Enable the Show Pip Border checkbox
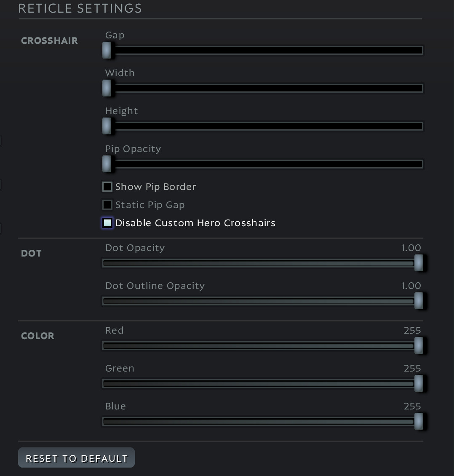The width and height of the screenshot is (454, 476). point(107,187)
